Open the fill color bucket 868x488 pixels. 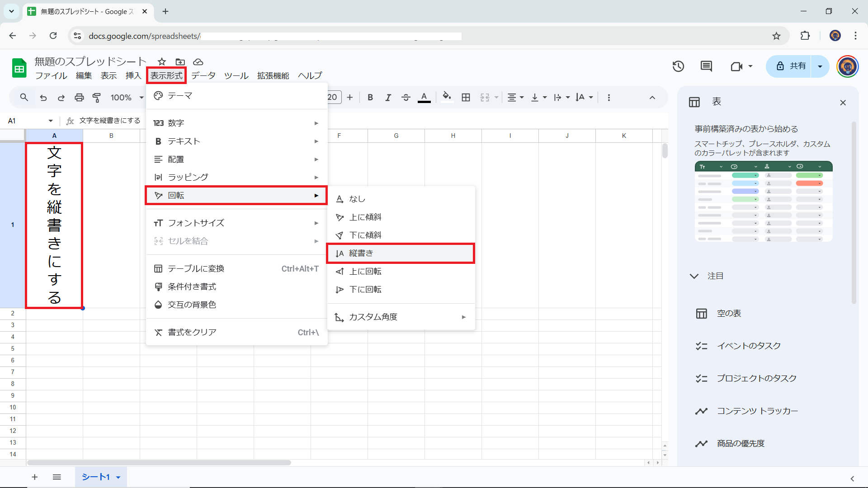447,97
